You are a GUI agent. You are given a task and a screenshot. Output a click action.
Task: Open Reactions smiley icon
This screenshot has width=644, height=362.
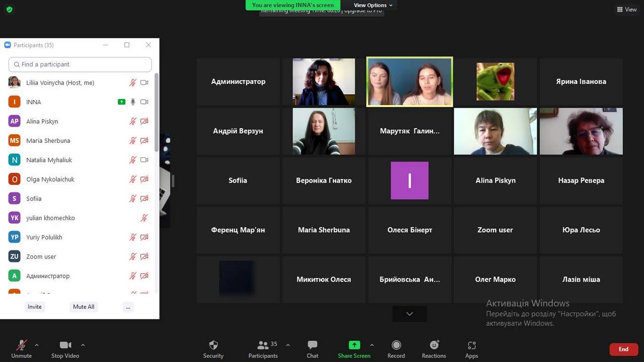click(434, 345)
